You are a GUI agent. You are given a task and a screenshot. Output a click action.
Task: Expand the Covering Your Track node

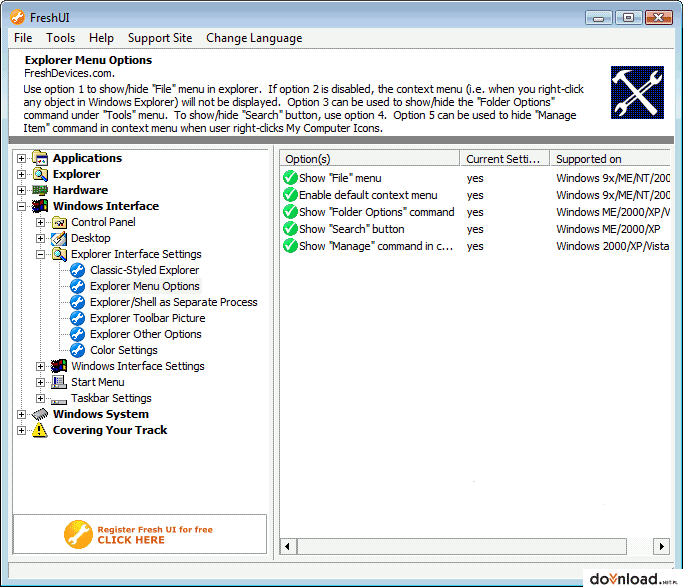[21, 430]
